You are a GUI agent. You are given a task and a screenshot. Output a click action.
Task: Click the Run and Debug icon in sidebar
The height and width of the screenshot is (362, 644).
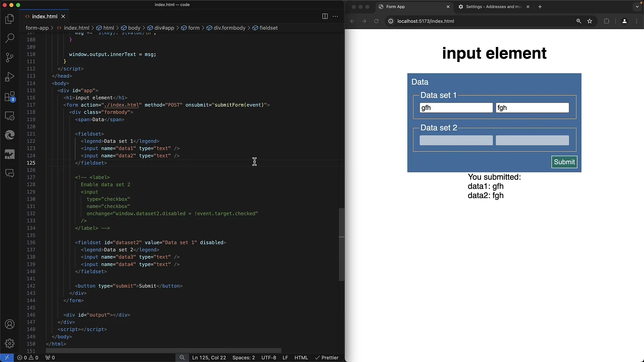tap(10, 76)
